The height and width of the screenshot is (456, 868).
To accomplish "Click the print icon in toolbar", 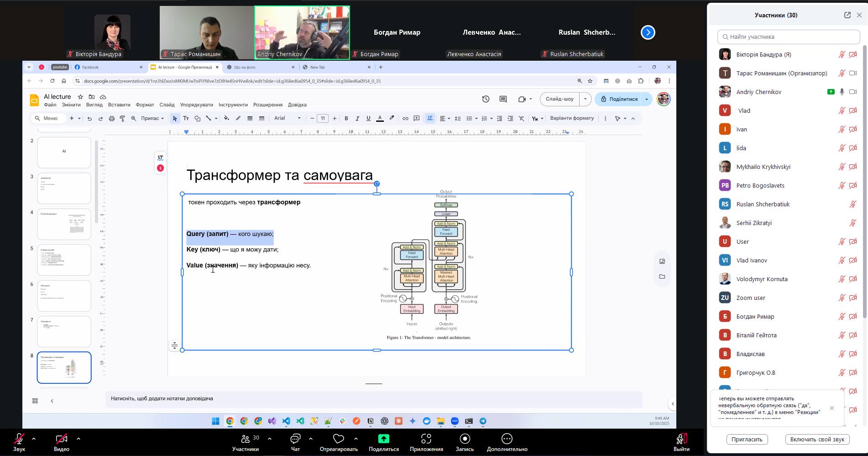I will pyautogui.click(x=111, y=118).
